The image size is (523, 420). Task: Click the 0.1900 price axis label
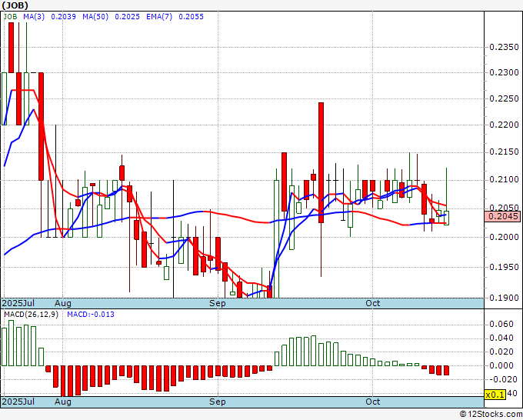coord(504,298)
